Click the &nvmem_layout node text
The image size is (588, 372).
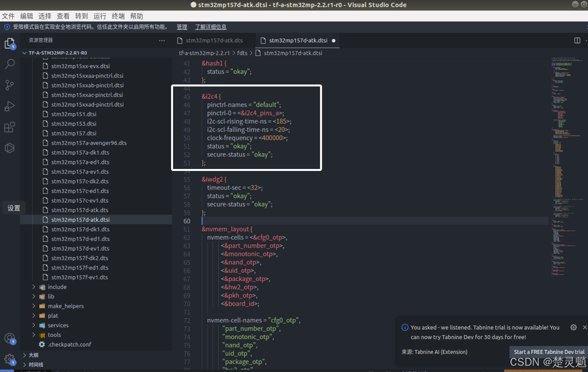227,229
